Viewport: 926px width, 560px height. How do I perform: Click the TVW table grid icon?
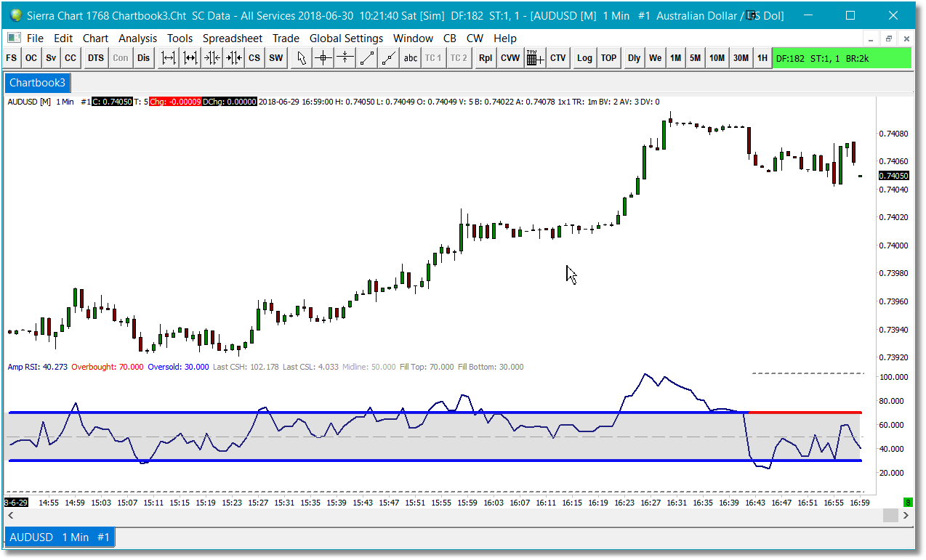pyautogui.click(x=535, y=58)
